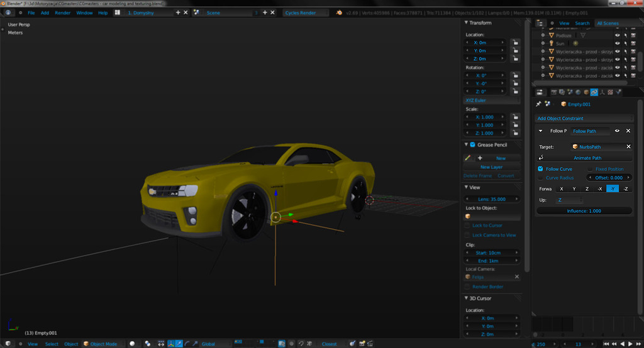Open the File menu
Screen dimensions: 644x348
click(x=31, y=13)
